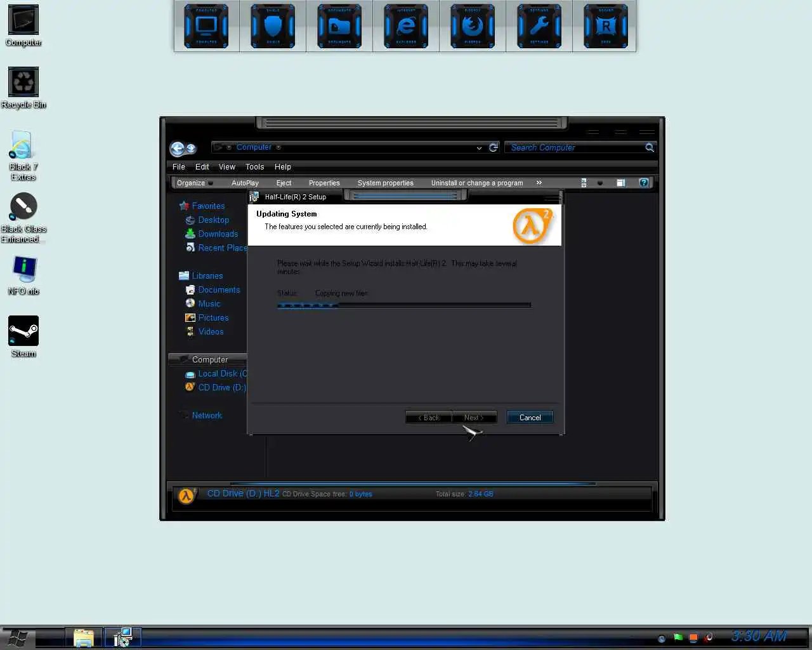Expand the toolbar overflow chevron
Image resolution: width=812 pixels, height=650 pixels.
point(539,183)
